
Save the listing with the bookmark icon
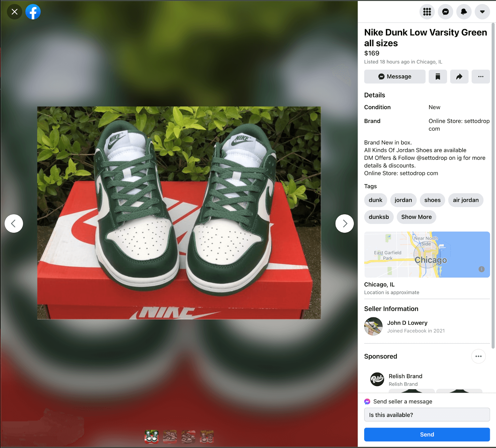coord(438,77)
